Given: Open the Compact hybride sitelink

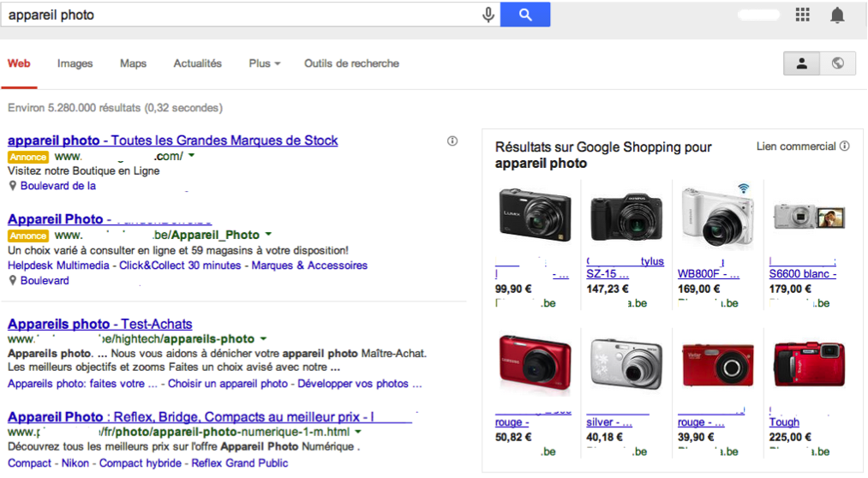Looking at the screenshot, I should pos(140,463).
